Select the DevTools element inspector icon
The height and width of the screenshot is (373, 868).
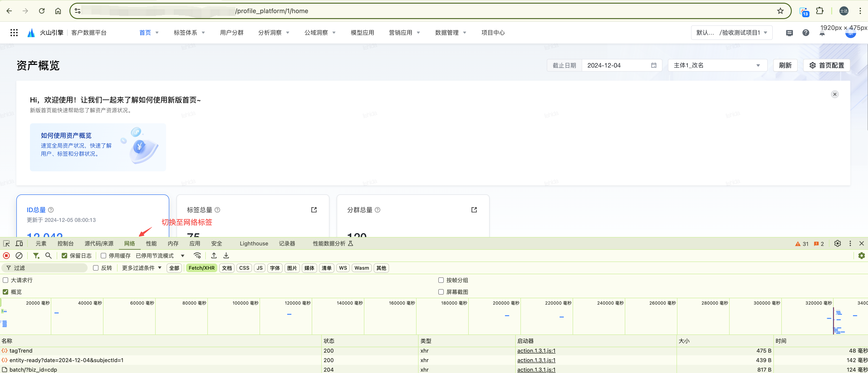tap(6, 243)
